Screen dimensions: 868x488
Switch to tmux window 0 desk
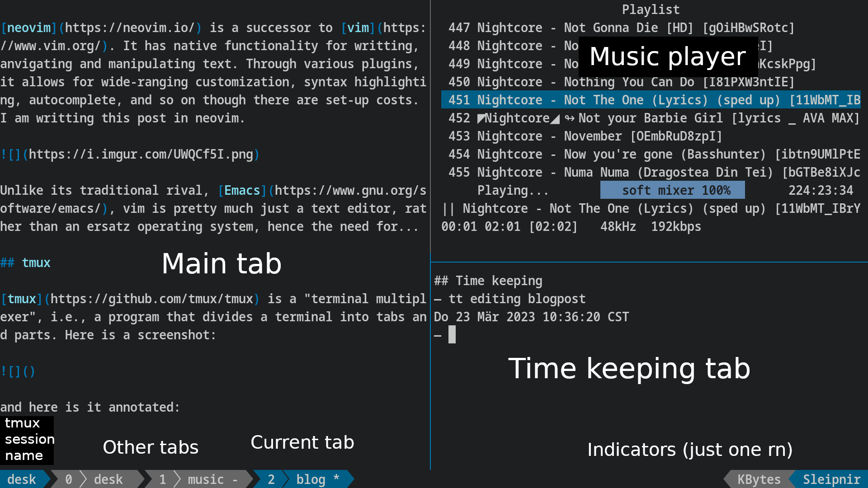click(94, 479)
